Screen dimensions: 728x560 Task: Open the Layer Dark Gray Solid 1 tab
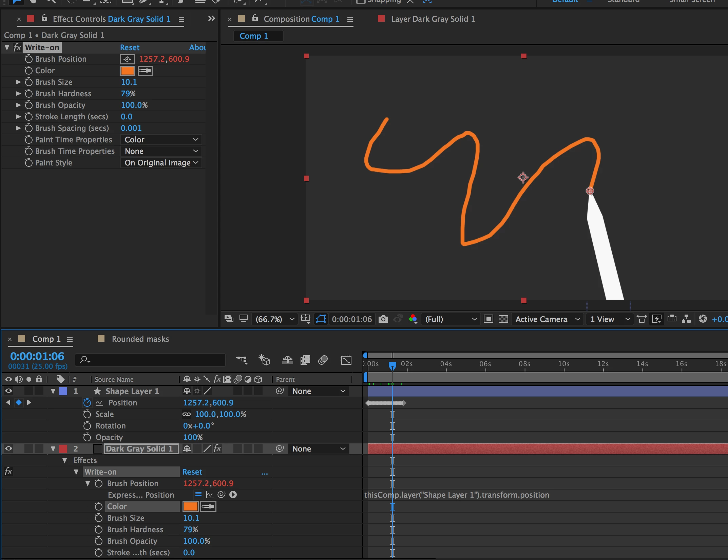[433, 19]
